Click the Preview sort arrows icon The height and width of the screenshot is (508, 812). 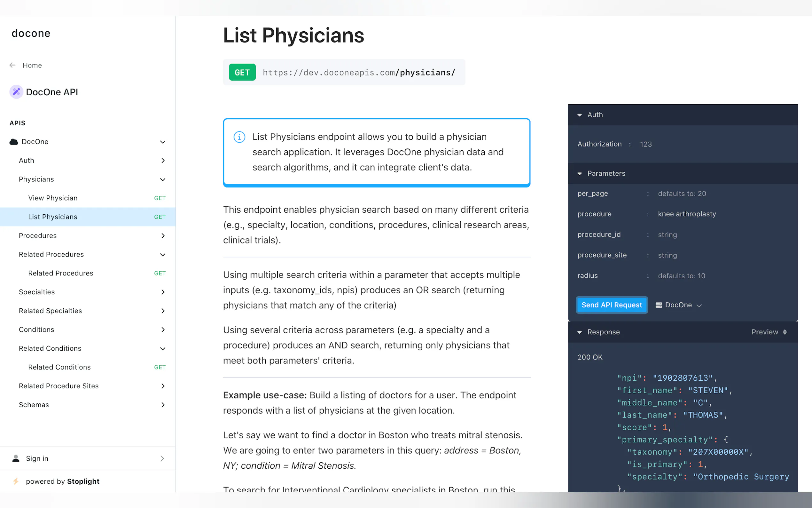(x=785, y=332)
